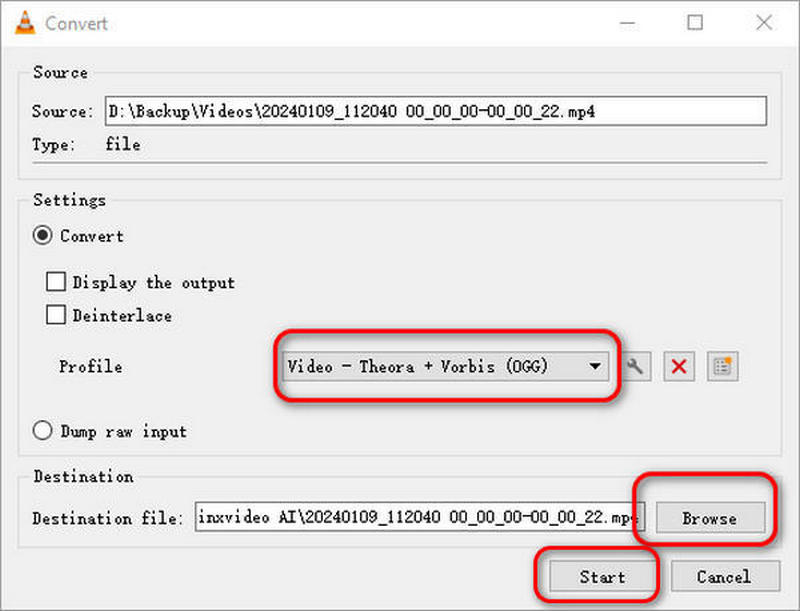Cancel the conversion dialog
This screenshot has height=611, width=800.
[723, 577]
